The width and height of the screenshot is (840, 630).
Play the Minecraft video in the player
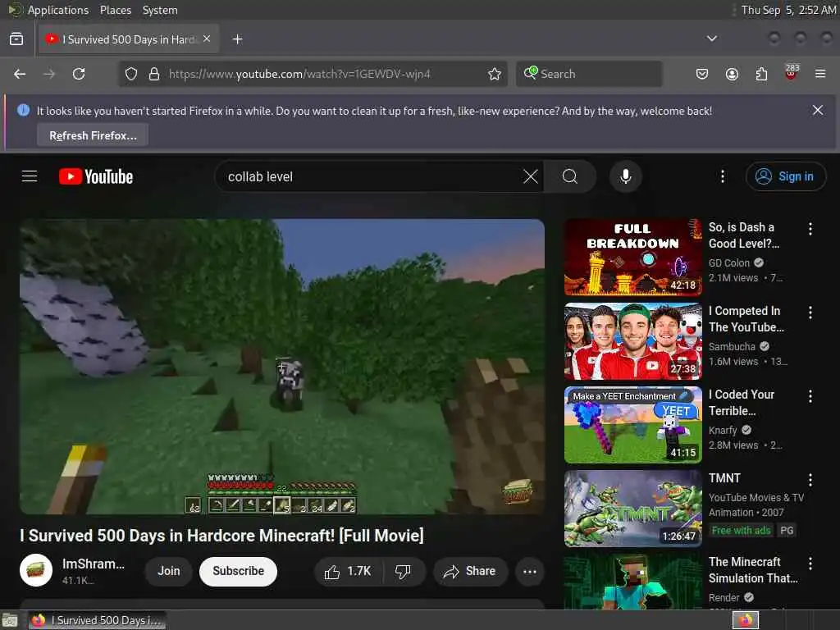282,367
